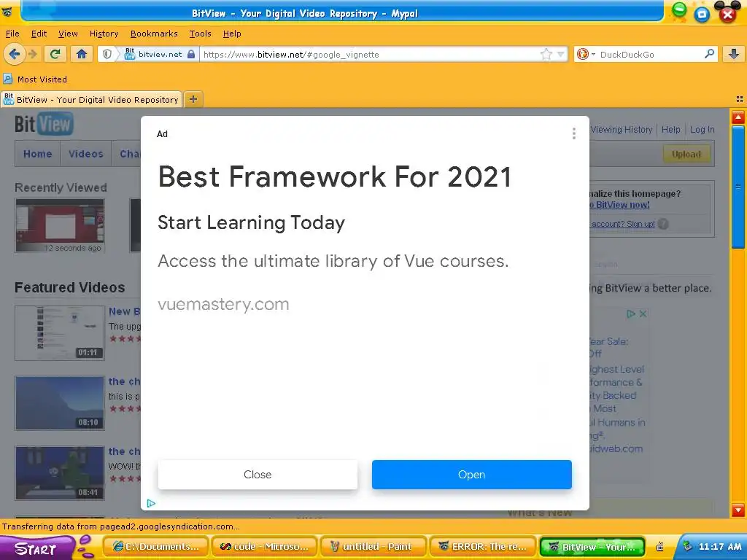Click the account Sign up link

[623, 224]
